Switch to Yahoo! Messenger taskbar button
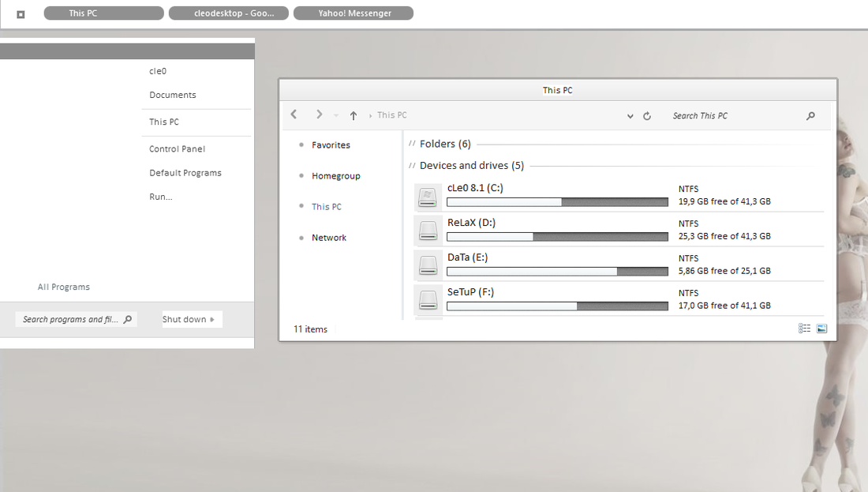The width and height of the screenshot is (868, 492). (354, 13)
